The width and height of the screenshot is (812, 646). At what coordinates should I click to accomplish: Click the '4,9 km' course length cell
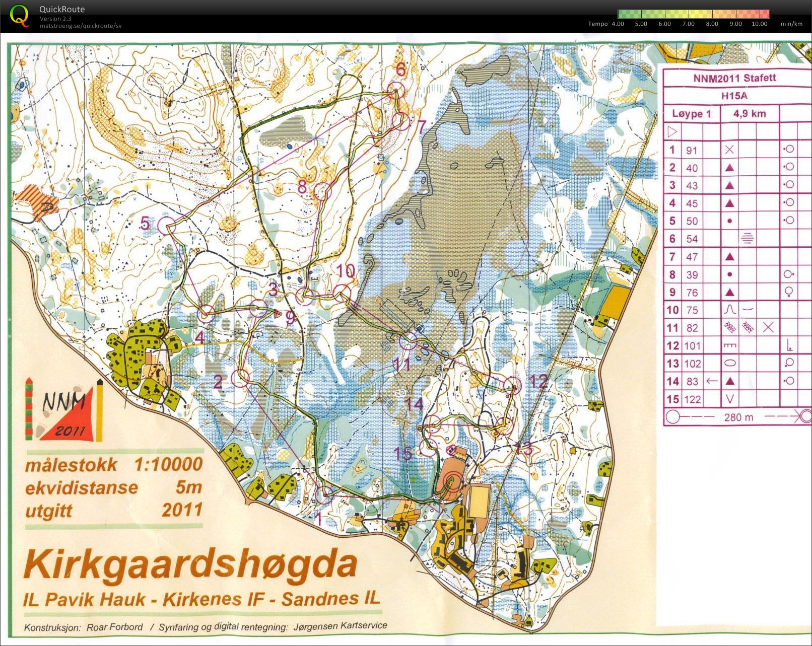pyautogui.click(x=750, y=114)
